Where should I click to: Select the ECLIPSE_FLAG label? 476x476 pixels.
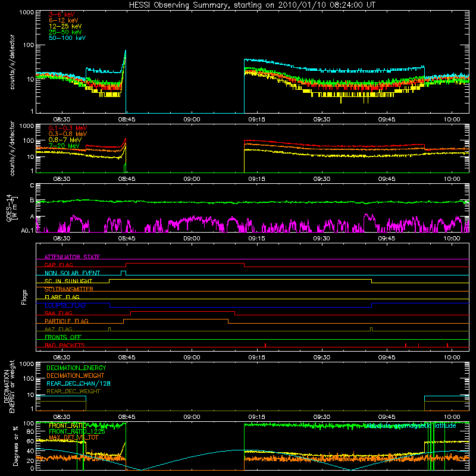(65, 305)
